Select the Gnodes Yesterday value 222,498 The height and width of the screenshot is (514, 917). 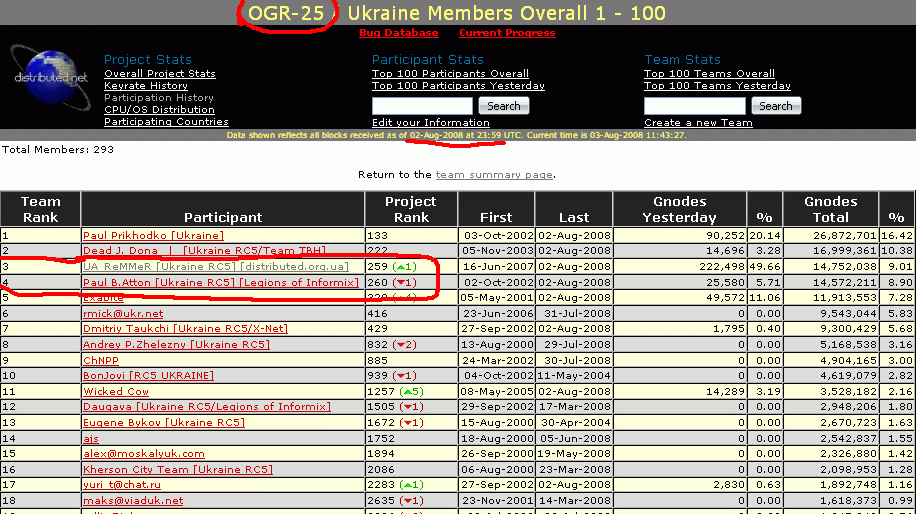(722, 267)
